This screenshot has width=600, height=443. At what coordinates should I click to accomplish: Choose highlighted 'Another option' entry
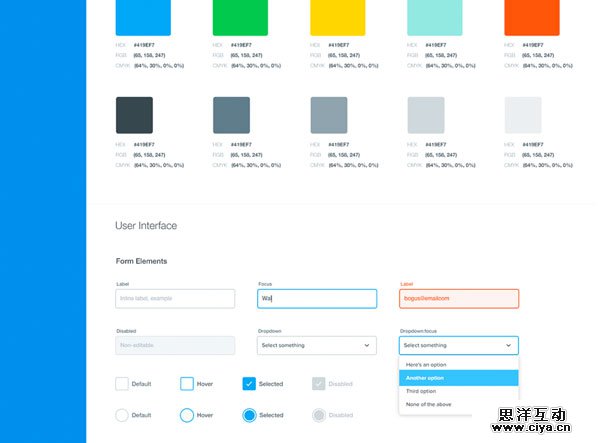point(459,378)
